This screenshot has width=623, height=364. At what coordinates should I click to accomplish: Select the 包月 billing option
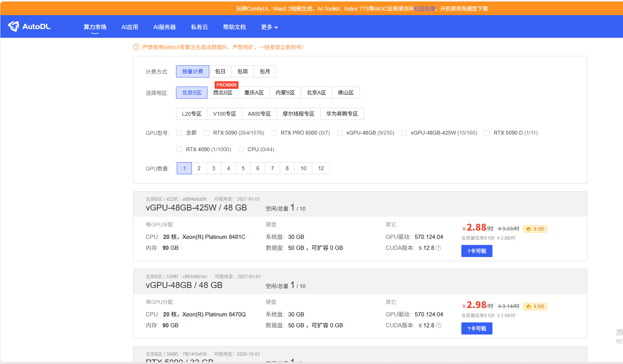(265, 71)
